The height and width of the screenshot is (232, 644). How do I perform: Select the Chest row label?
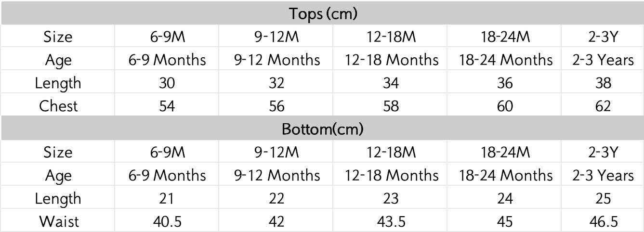pyautogui.click(x=58, y=106)
